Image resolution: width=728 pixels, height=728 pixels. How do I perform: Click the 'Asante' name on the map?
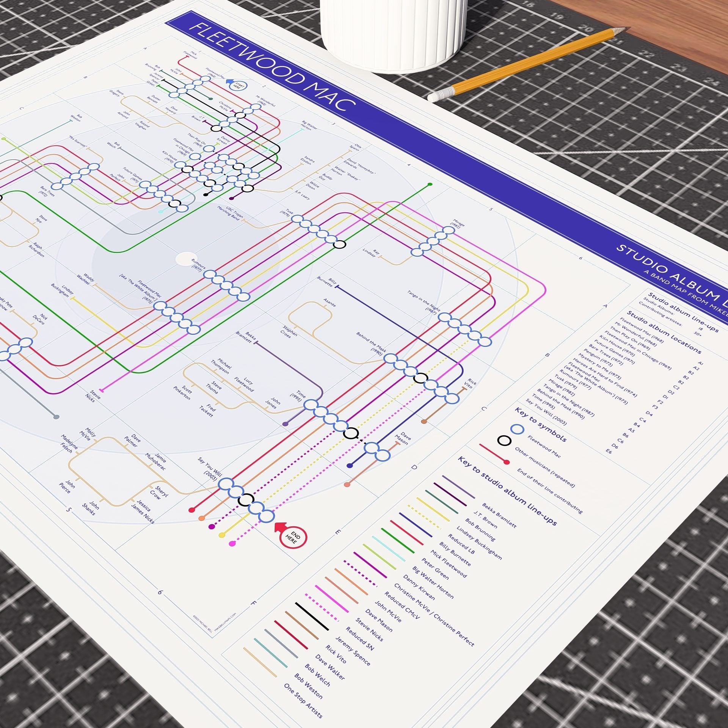point(329,302)
